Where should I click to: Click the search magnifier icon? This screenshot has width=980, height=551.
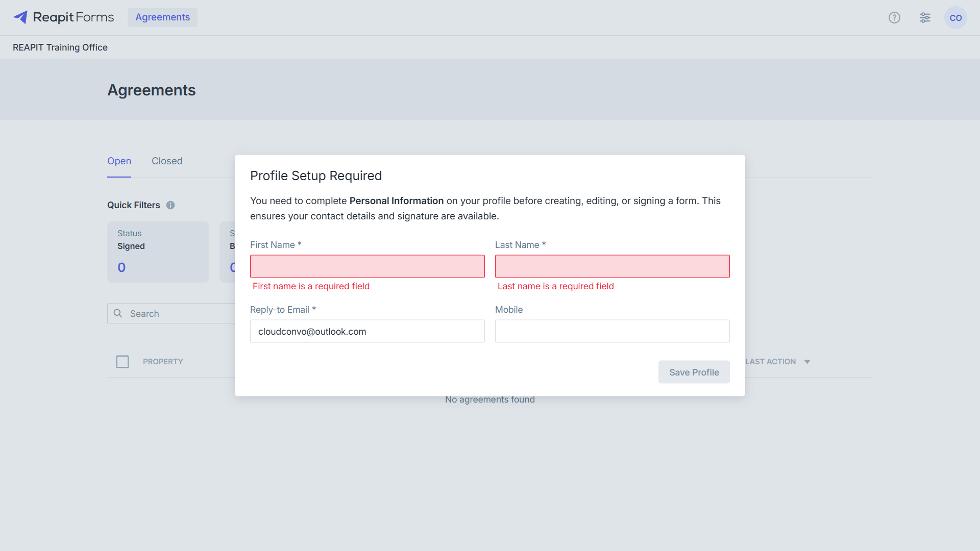tap(118, 313)
